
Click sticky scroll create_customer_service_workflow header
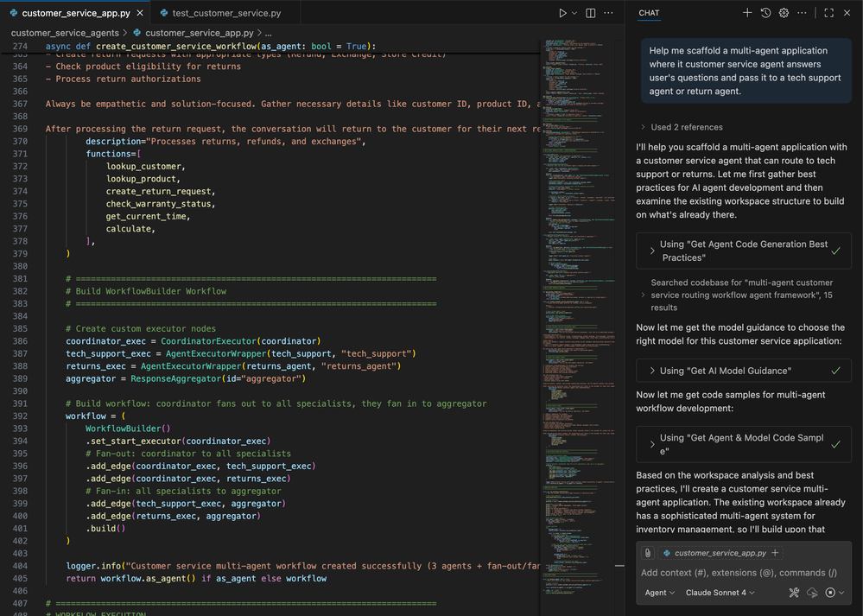[x=208, y=47]
